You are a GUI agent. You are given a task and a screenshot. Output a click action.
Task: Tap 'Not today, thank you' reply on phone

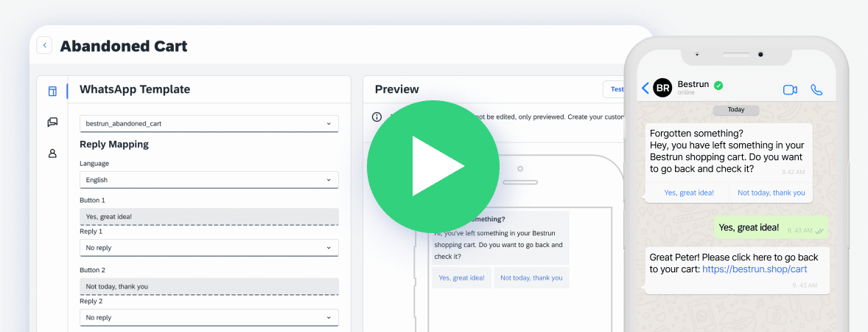[771, 193]
